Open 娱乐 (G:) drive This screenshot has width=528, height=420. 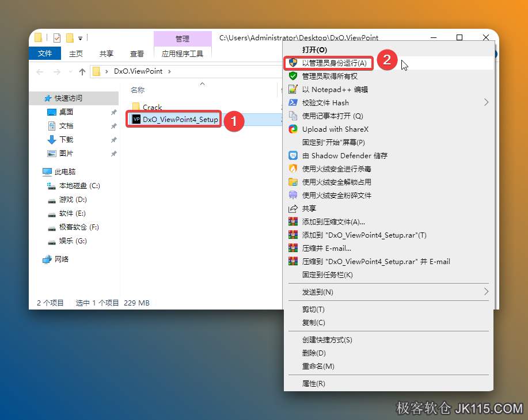point(73,240)
